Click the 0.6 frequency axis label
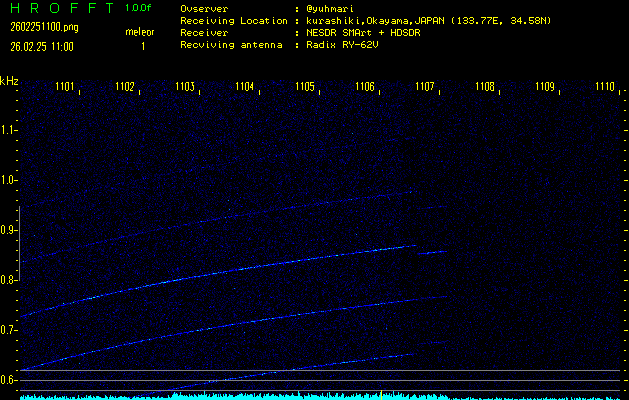 9,380
